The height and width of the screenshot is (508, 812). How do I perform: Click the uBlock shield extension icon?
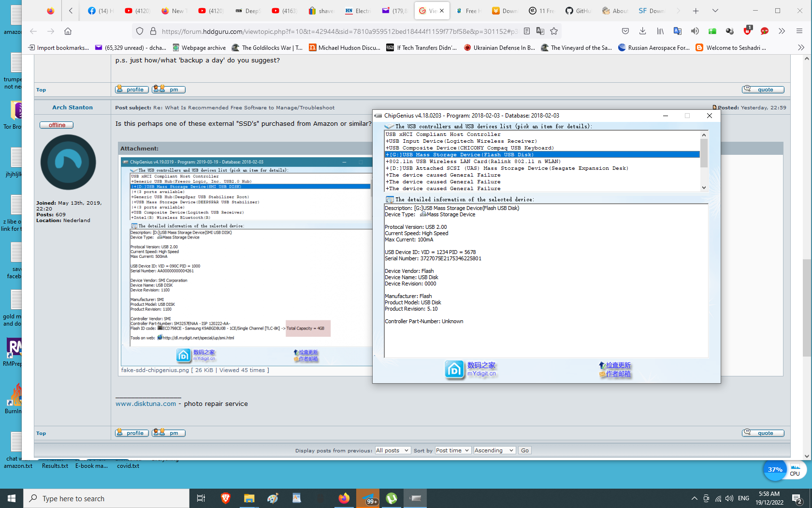[x=748, y=31]
